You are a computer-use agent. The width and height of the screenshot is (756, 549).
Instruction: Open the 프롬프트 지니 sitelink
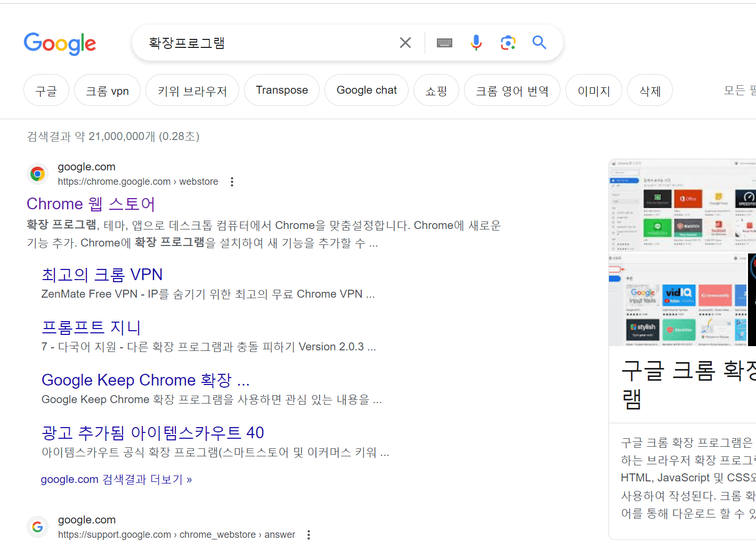click(91, 327)
